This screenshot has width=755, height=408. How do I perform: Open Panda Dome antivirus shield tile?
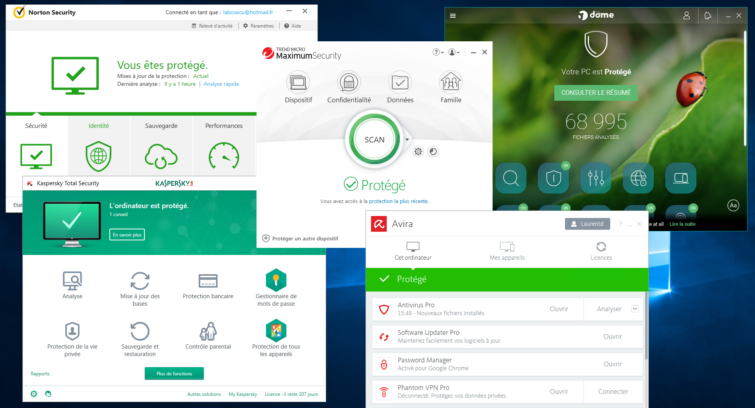(x=553, y=178)
